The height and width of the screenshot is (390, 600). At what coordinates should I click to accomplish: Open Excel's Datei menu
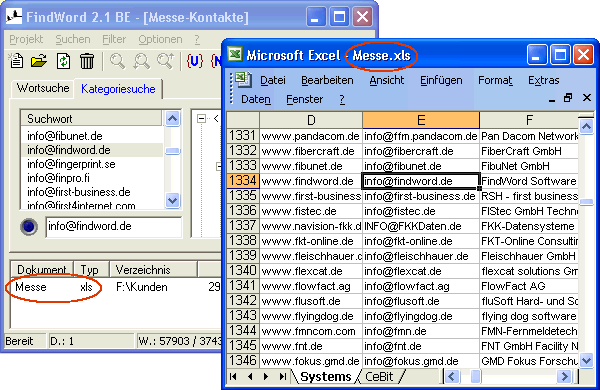273,80
